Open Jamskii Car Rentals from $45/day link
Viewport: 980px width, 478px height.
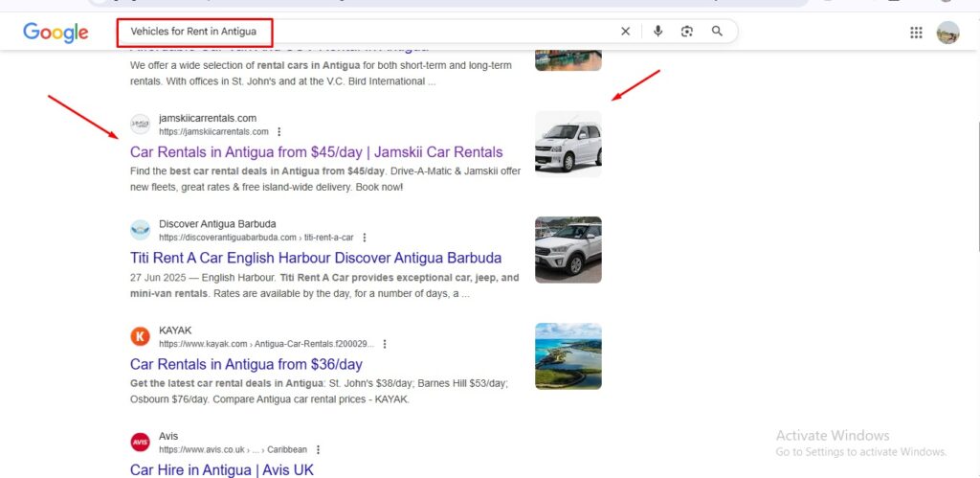click(x=316, y=152)
